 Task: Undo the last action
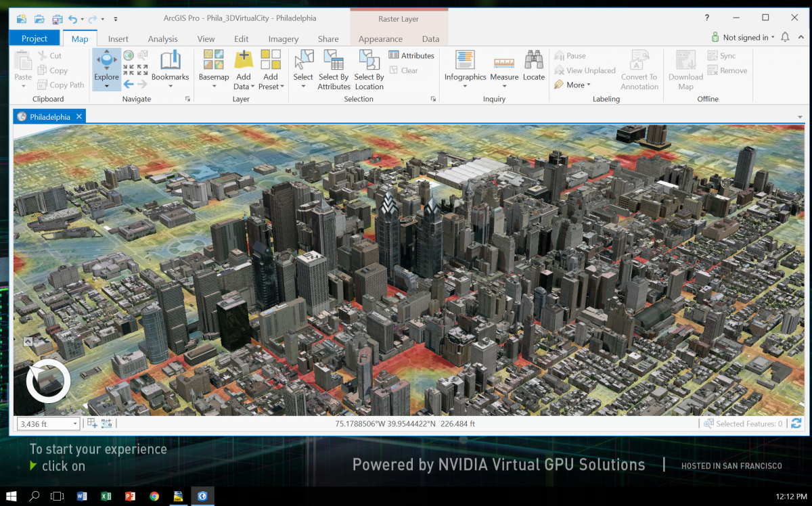(x=72, y=19)
